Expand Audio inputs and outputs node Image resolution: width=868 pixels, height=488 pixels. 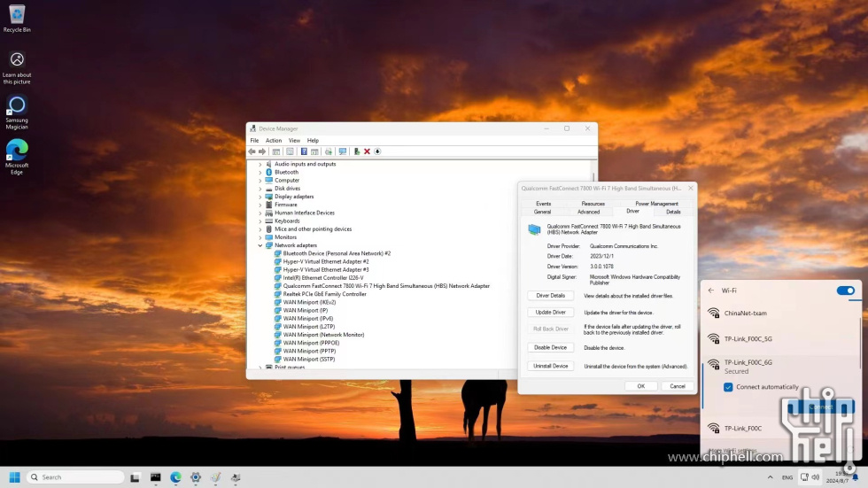coord(260,165)
